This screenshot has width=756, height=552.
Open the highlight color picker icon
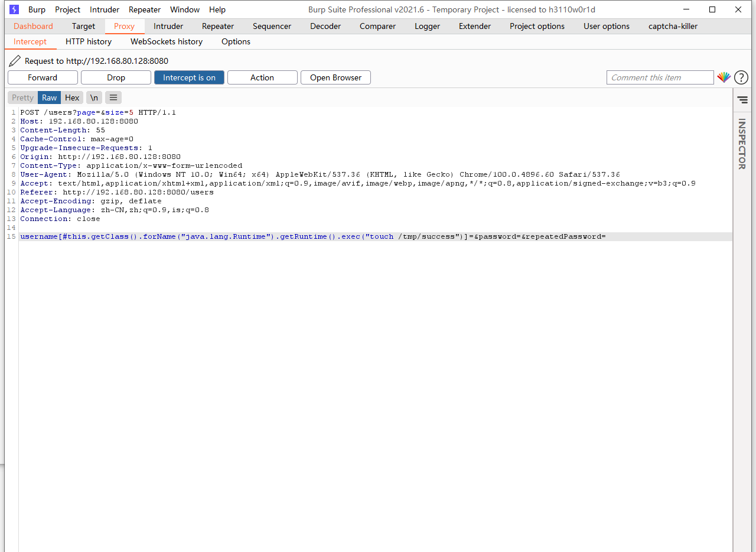coord(724,77)
